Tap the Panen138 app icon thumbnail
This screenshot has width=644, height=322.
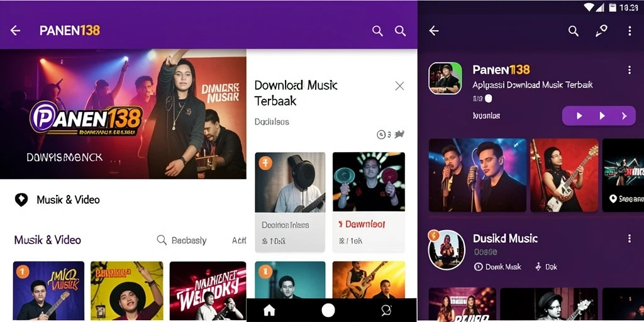coord(445,79)
